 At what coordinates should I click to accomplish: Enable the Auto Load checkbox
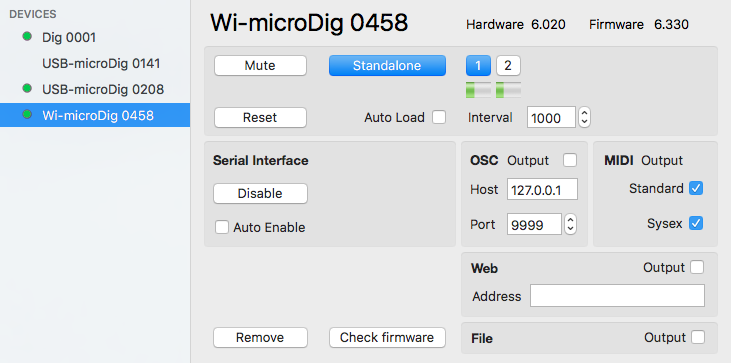439,117
